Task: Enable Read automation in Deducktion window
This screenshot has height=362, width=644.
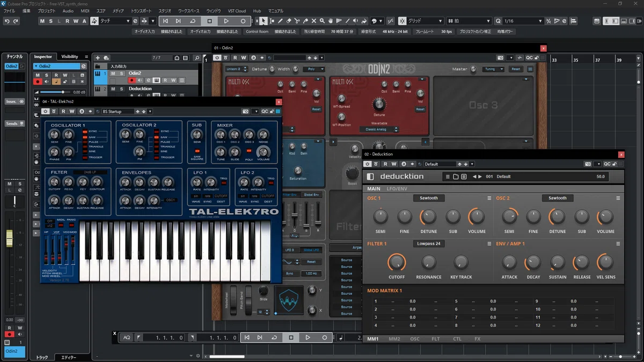Action: tap(386, 164)
